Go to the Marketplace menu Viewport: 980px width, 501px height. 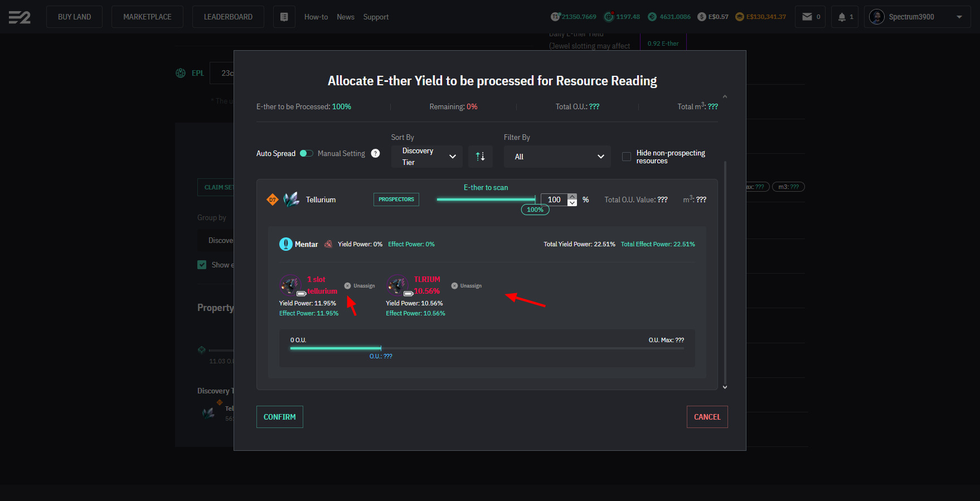pyautogui.click(x=147, y=17)
